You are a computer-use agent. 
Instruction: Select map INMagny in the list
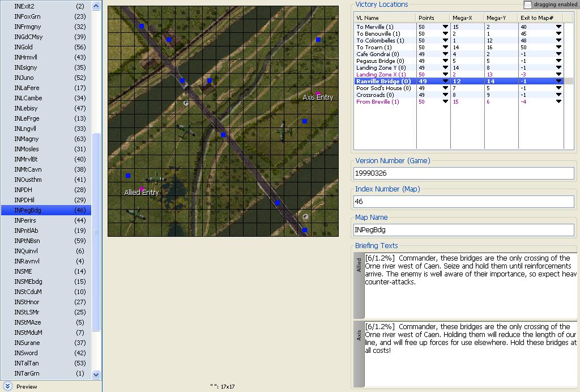(46, 139)
